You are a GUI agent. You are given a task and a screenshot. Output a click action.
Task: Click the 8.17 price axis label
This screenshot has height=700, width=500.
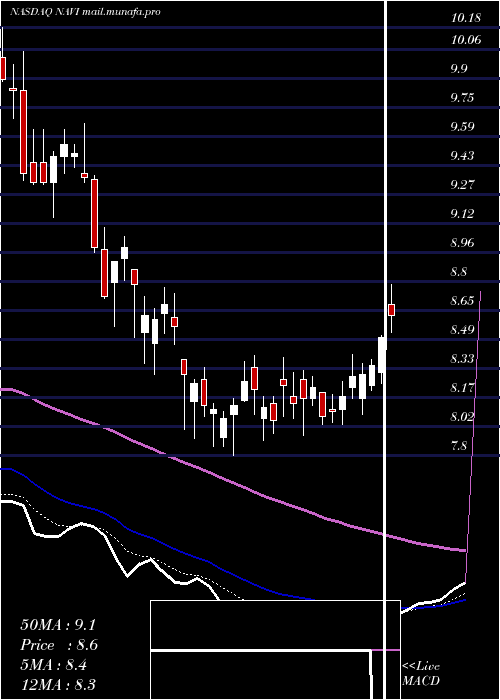click(462, 388)
